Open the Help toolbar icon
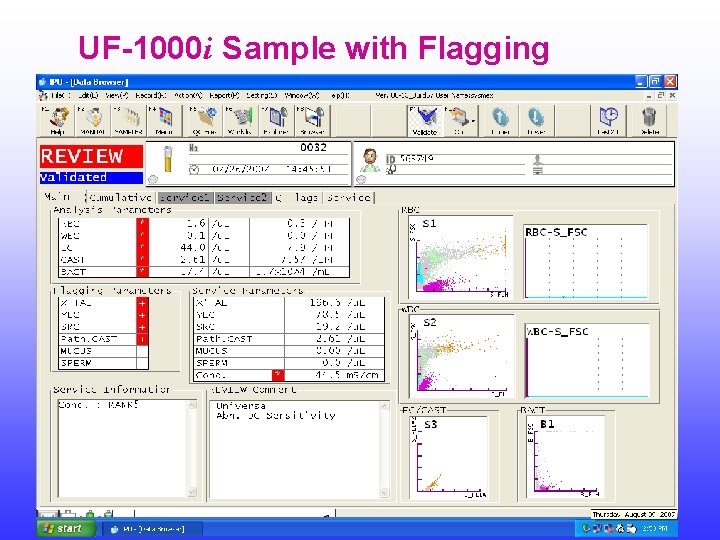This screenshot has height=540, width=720. [59, 120]
